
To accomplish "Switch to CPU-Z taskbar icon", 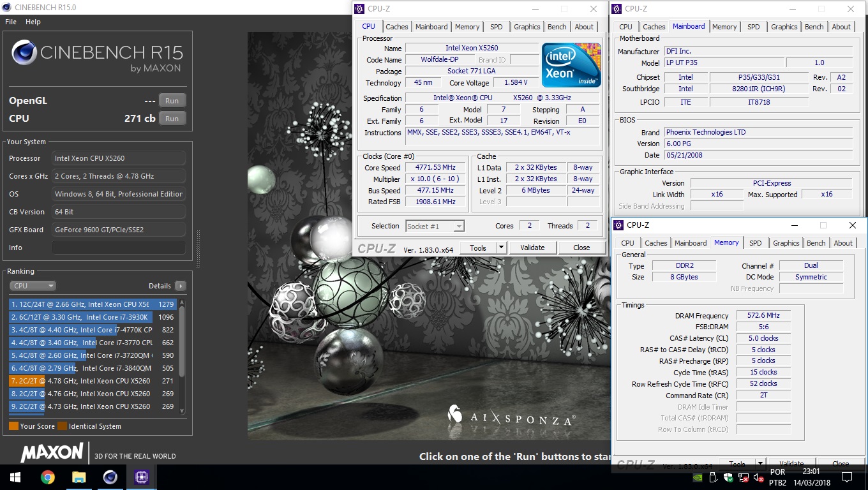I will pos(141,477).
